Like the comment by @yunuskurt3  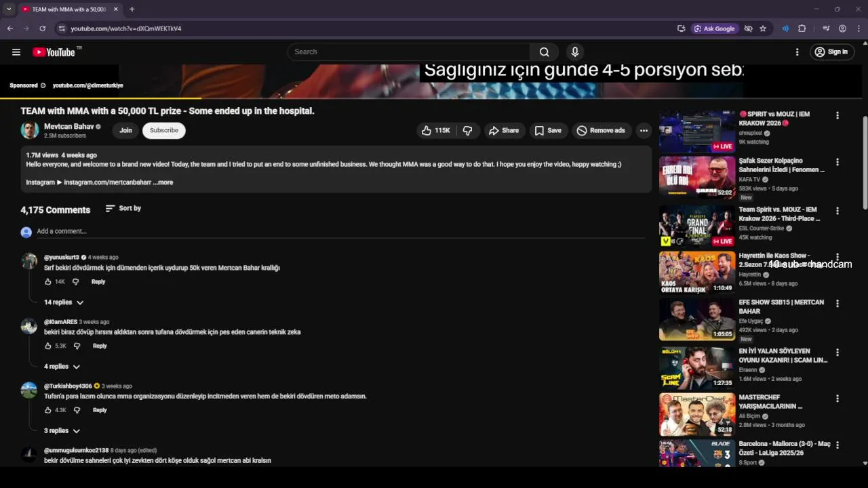click(48, 282)
